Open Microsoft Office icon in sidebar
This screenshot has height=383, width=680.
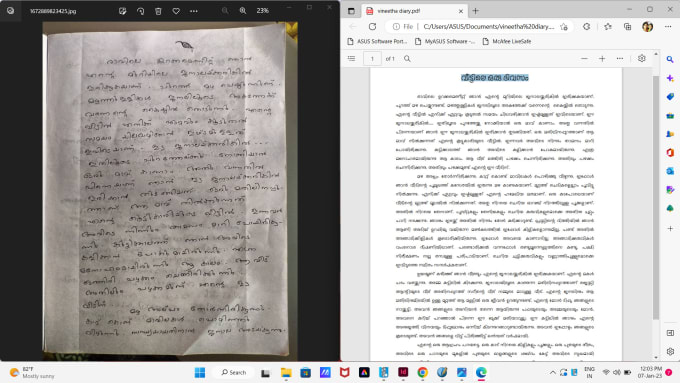coord(670,153)
